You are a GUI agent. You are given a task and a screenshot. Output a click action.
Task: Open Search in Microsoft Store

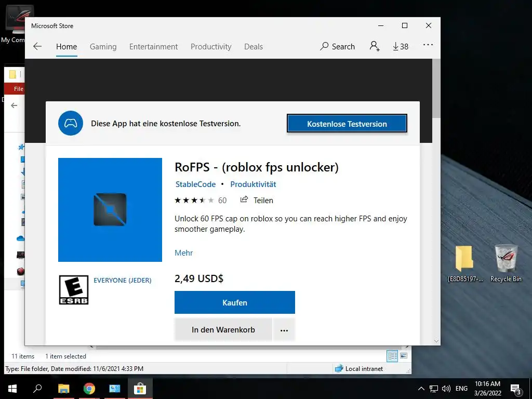click(x=337, y=46)
